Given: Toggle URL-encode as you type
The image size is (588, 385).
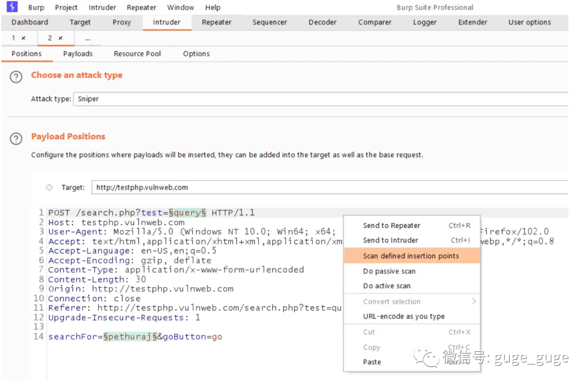Looking at the screenshot, I should click(x=412, y=316).
